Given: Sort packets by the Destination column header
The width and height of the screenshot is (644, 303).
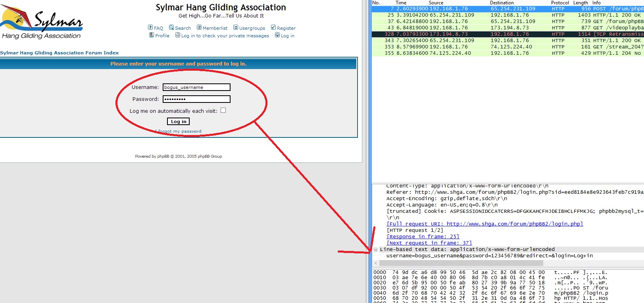Looking at the screenshot, I should [x=502, y=3].
